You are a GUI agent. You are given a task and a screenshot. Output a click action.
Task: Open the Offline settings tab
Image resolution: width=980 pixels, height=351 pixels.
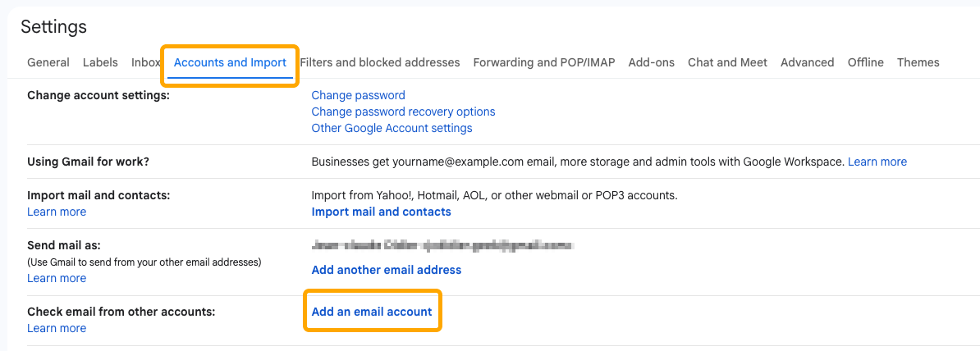point(865,62)
